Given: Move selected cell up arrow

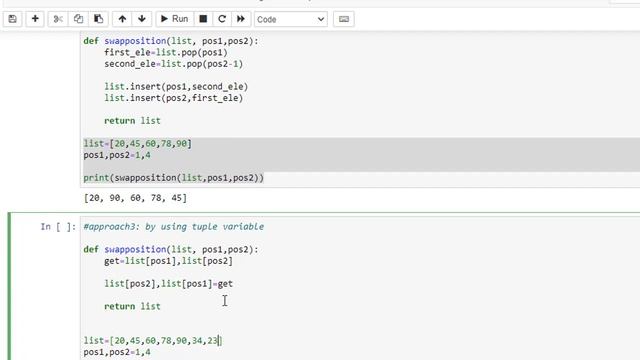Looking at the screenshot, I should click(x=122, y=19).
